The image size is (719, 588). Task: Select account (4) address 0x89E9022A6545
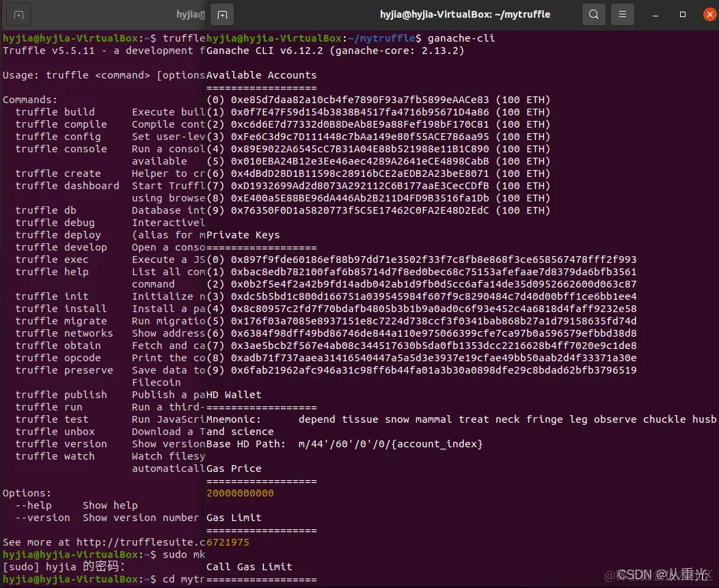[360, 149]
